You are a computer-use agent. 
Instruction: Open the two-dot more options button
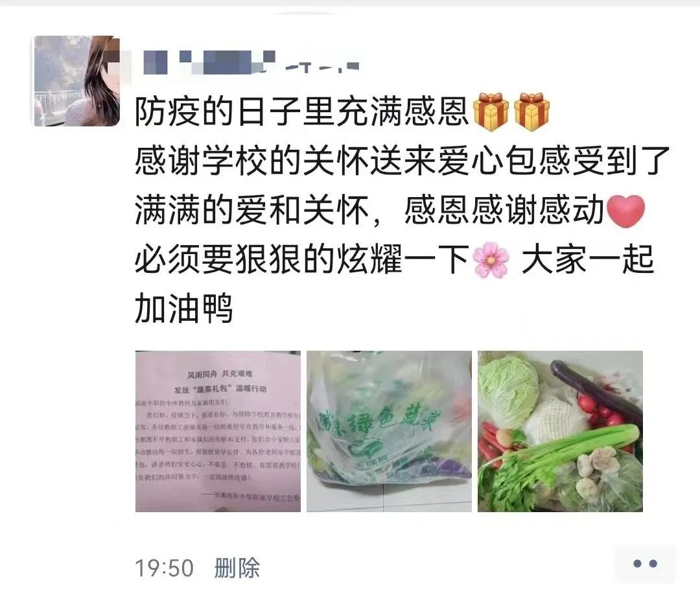click(645, 564)
